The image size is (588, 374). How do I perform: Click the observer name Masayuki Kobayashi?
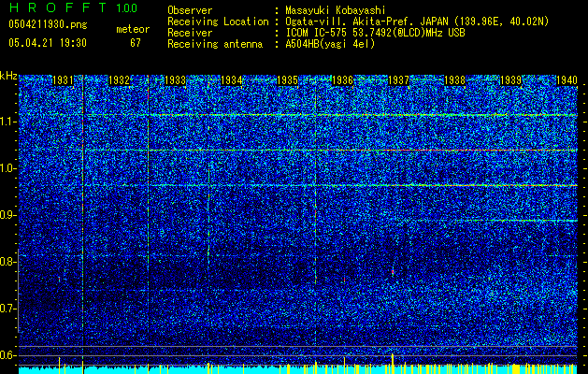336,10
